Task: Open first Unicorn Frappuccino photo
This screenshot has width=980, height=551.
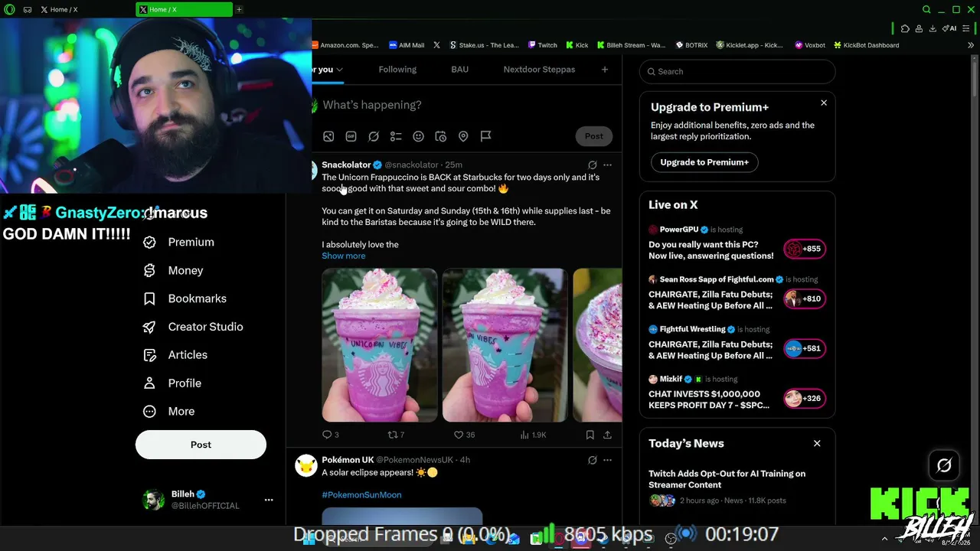Action: tap(380, 345)
